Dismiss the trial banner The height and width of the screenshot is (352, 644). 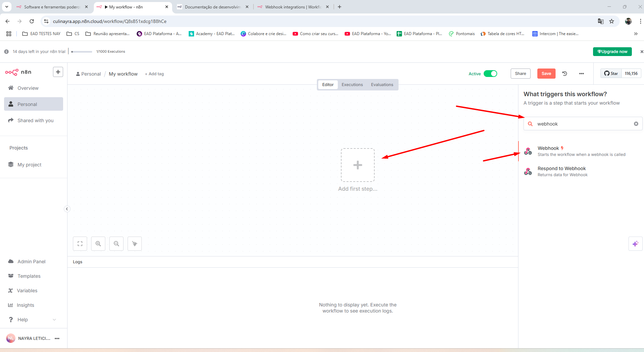(642, 52)
